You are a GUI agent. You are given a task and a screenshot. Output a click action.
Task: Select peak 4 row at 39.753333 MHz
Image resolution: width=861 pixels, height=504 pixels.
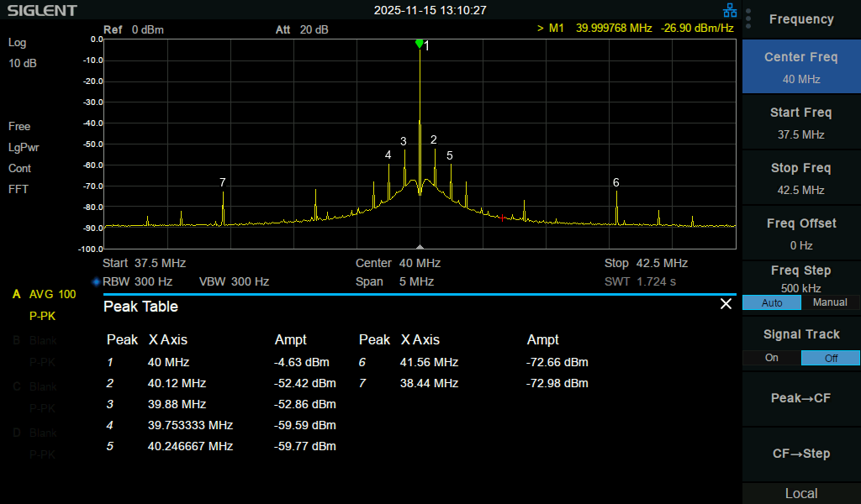(x=221, y=425)
